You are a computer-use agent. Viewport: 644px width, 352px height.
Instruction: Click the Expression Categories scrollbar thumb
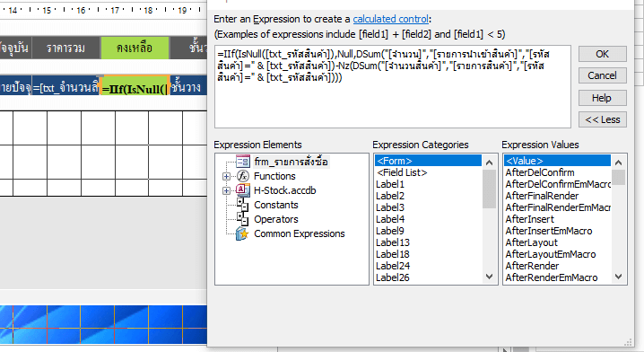pyautogui.click(x=489, y=189)
